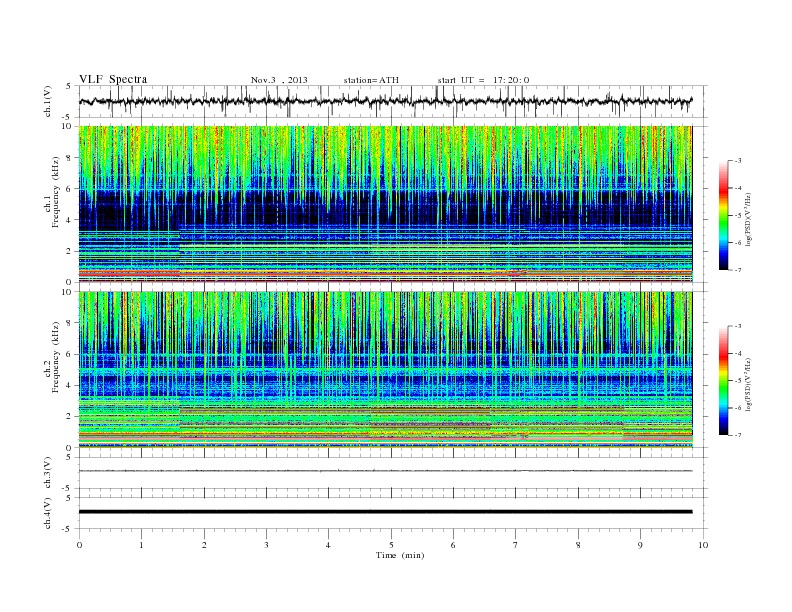Image resolution: width=792 pixels, height=612 pixels.
Task: Click the time axis tick label "3"
Action: pyautogui.click(x=266, y=545)
